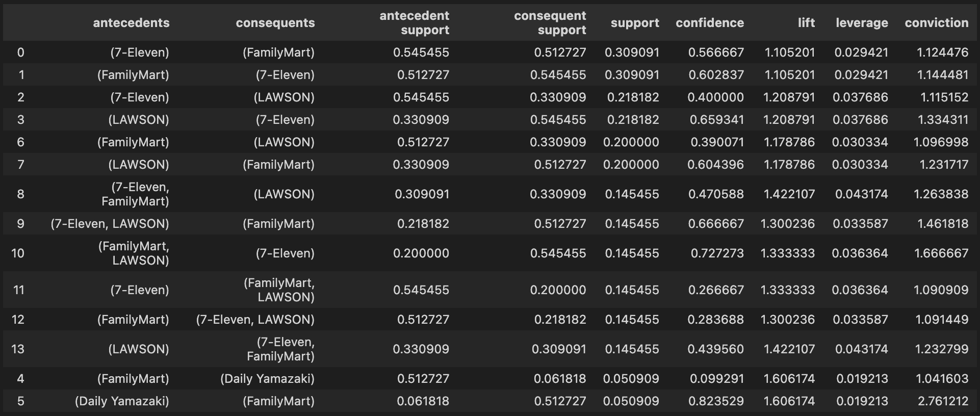Click the (7-Eleven, FamilyMart) consequents cell

(280, 349)
